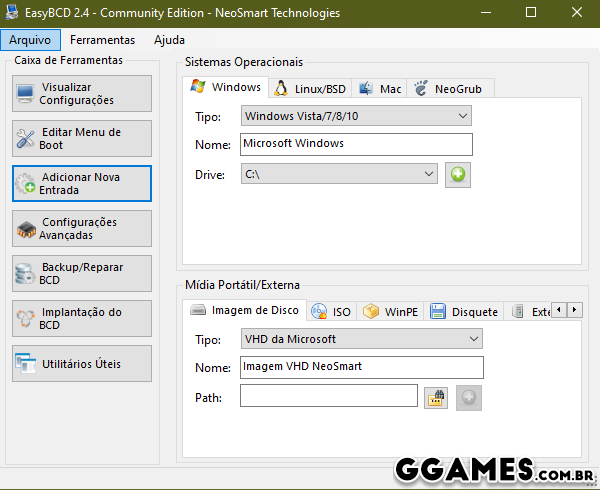Open Visualizar Configurações in the toolbox

click(x=82, y=94)
